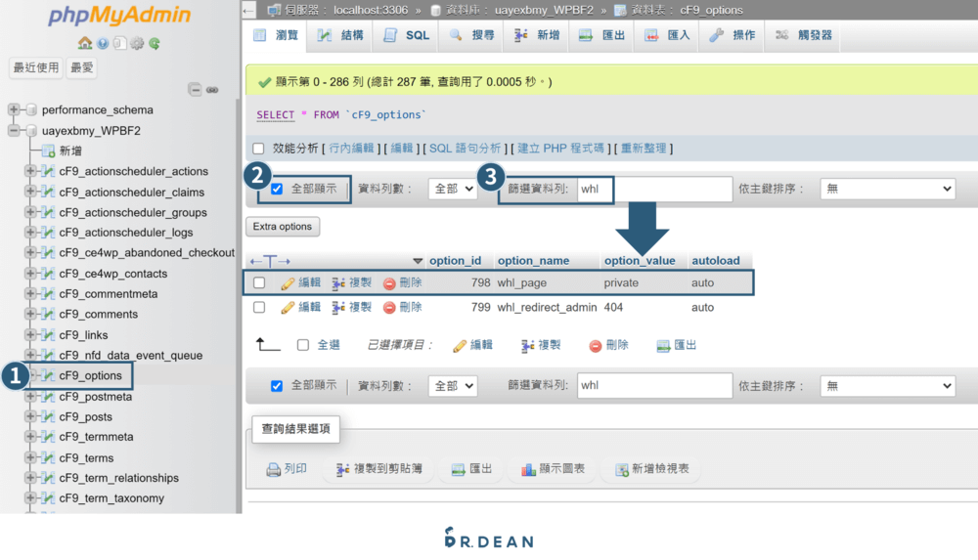Click the phpMyAdmin home icon

tap(85, 43)
